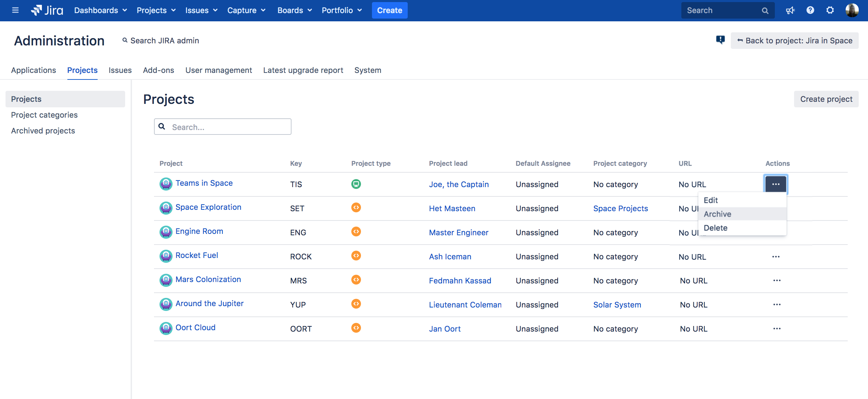Click the software type icon for Rocket Fuel
868x399 pixels.
tap(356, 256)
